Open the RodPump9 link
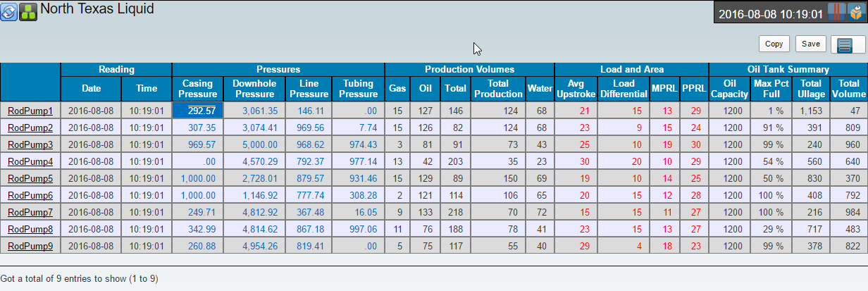This screenshot has height=291, width=868. click(x=30, y=246)
